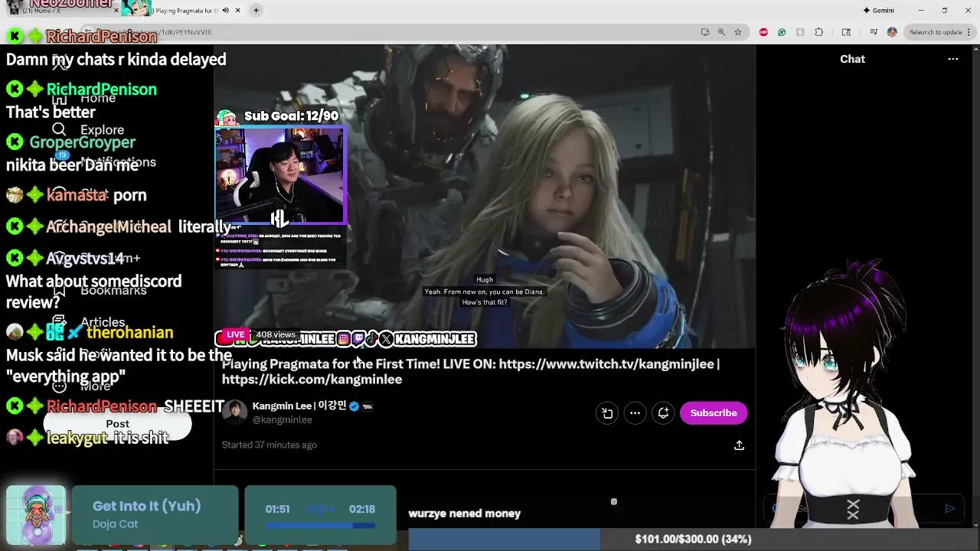The height and width of the screenshot is (551, 980).
Task: Click the Doja Cat album art thumbnail
Action: [36, 514]
